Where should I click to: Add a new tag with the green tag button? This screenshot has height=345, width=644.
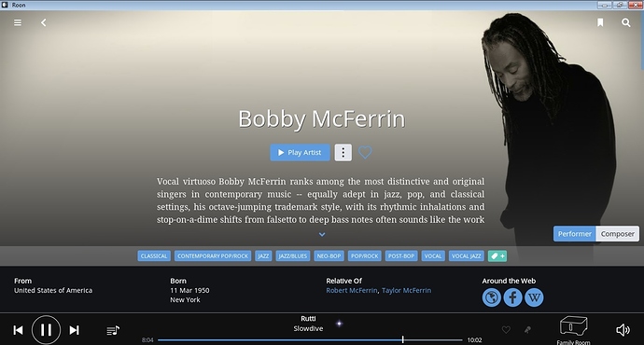click(497, 256)
